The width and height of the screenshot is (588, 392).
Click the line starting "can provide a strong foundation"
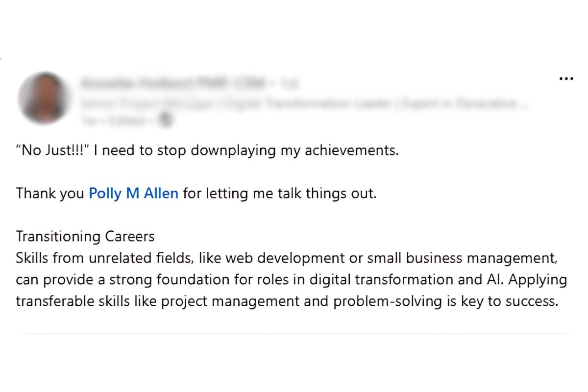[x=291, y=280]
